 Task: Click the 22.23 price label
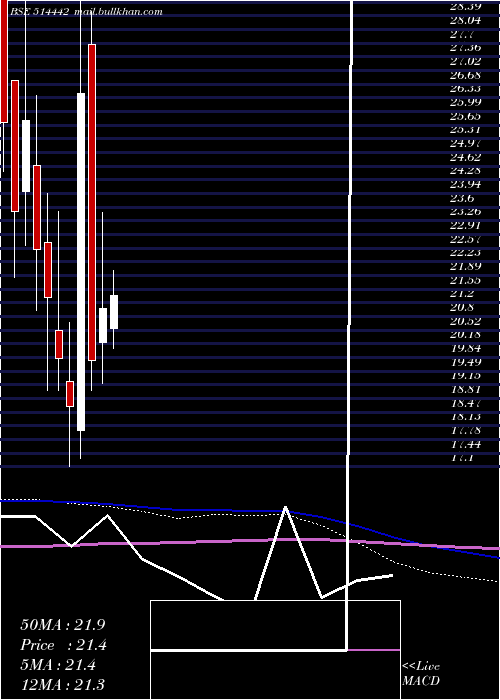465,253
